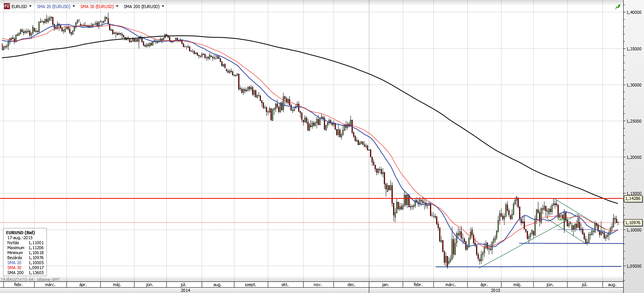This screenshot has height=293, width=644.
Task: Click the Időzóna: GMT timezone label
Action: (48, 279)
